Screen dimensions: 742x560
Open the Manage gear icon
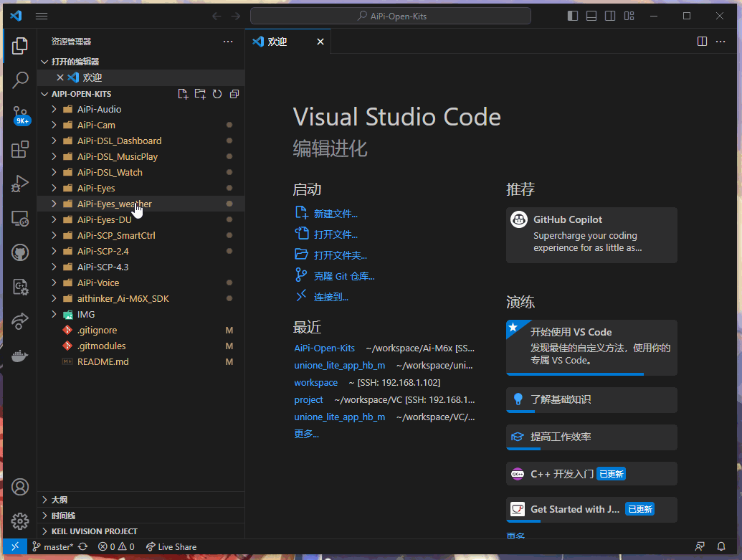point(20,521)
